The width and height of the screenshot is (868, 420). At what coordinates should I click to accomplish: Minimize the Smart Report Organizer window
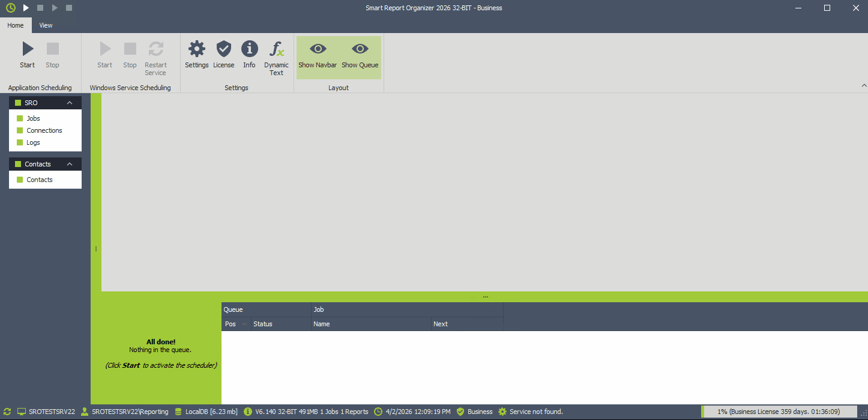pyautogui.click(x=798, y=8)
